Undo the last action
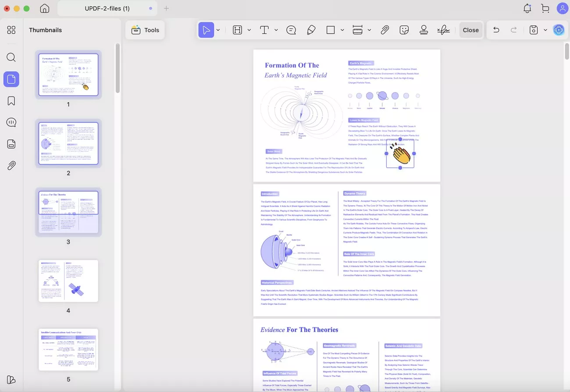570x392 pixels. click(496, 30)
